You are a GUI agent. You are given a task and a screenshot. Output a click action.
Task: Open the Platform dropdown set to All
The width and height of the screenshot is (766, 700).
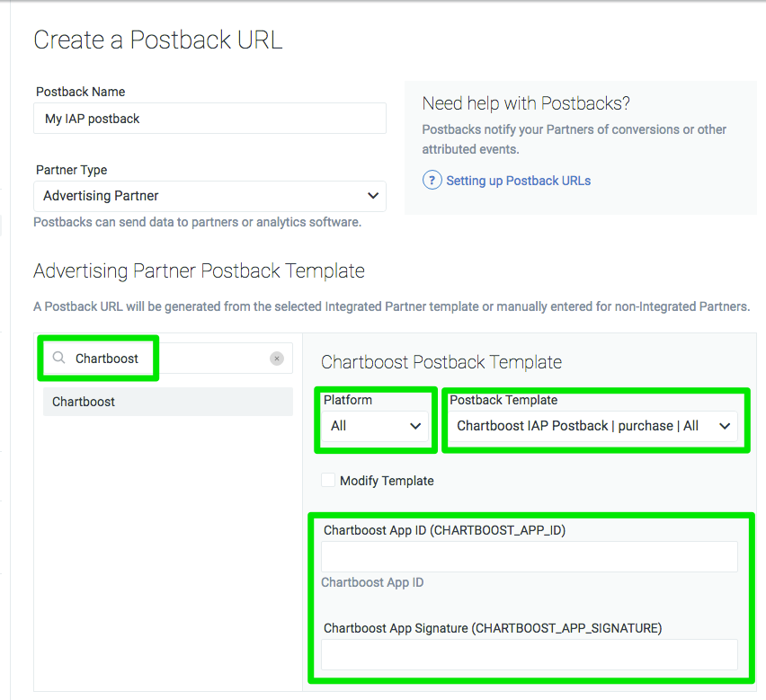tap(375, 426)
